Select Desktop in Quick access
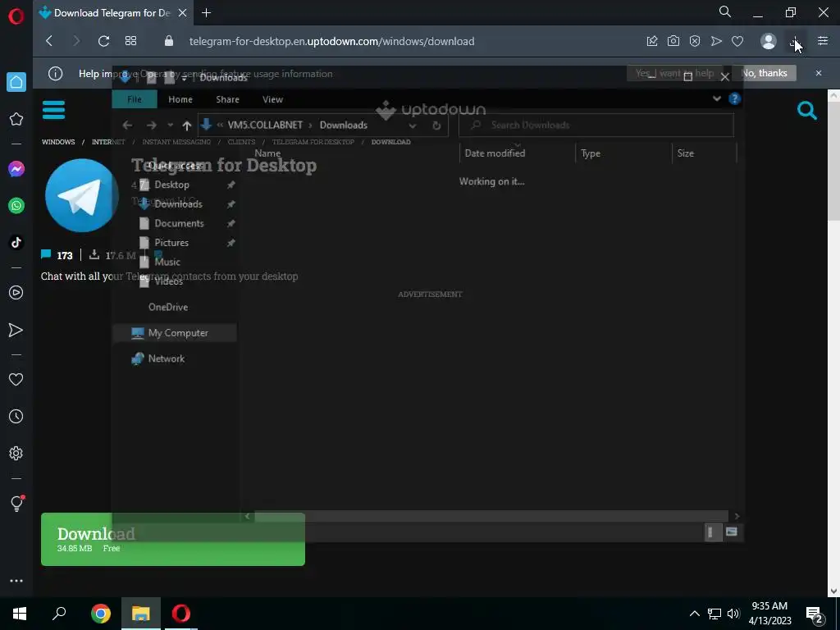 [171, 185]
